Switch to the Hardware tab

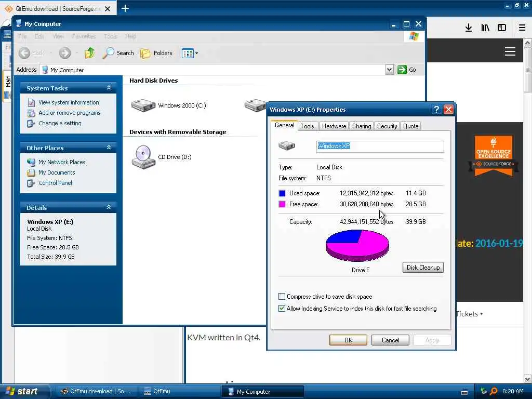click(334, 126)
